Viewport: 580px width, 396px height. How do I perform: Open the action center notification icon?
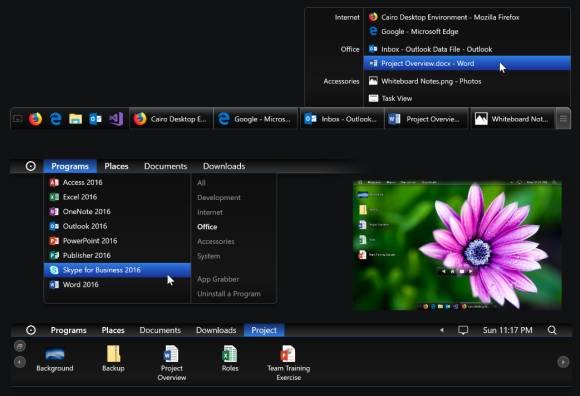(463, 330)
